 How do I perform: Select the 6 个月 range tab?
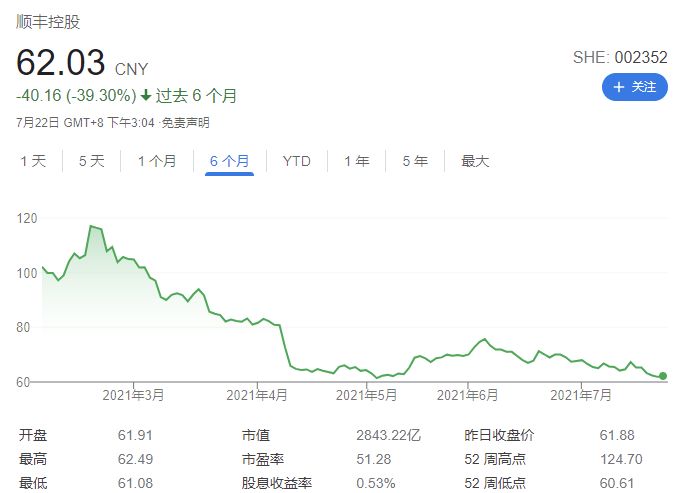point(229,161)
